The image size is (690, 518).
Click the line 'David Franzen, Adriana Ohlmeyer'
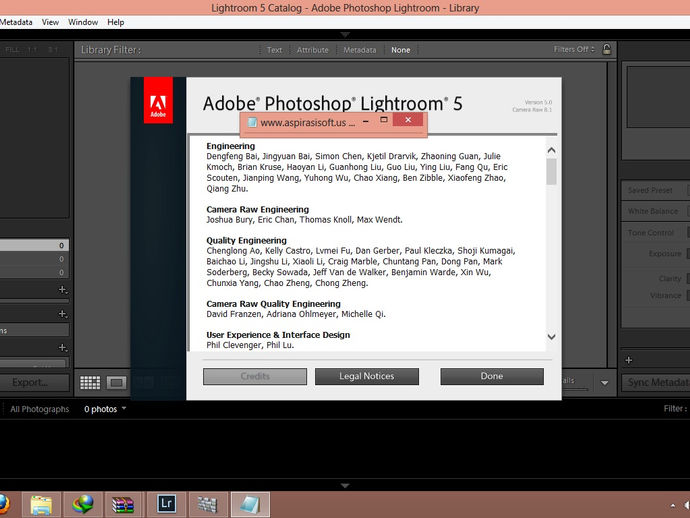(x=296, y=314)
